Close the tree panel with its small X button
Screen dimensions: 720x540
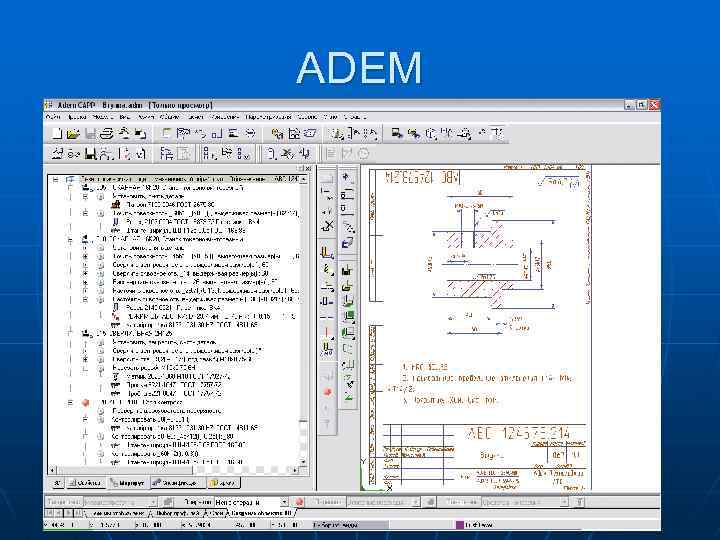tap(308, 169)
